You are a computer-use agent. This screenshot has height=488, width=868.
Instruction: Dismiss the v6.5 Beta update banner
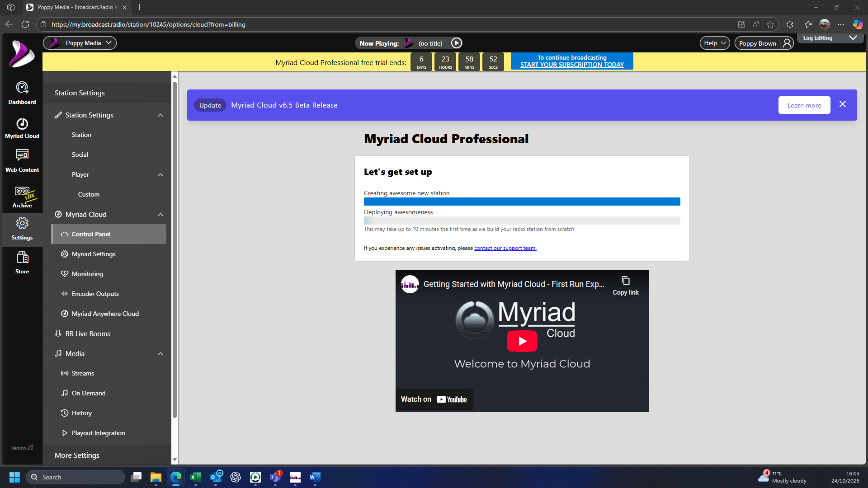coord(843,104)
